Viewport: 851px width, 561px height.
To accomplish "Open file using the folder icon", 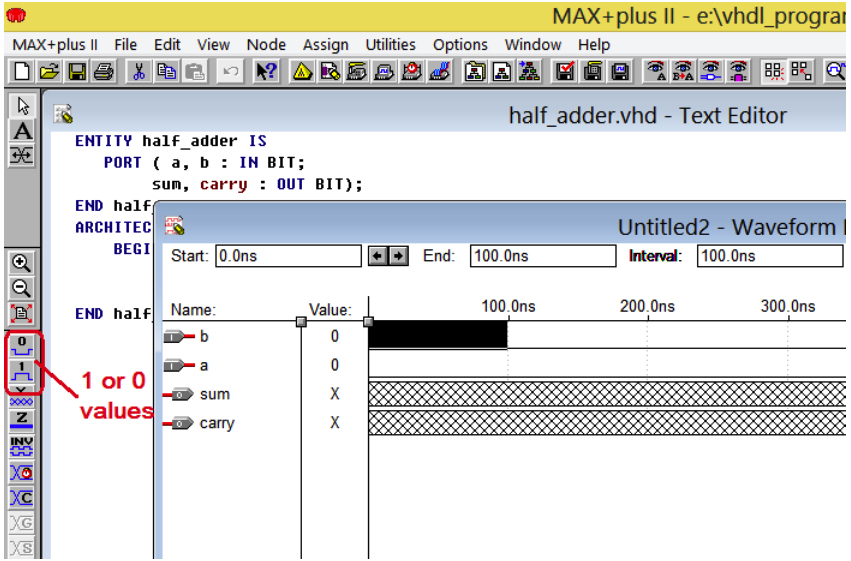I will [x=49, y=72].
